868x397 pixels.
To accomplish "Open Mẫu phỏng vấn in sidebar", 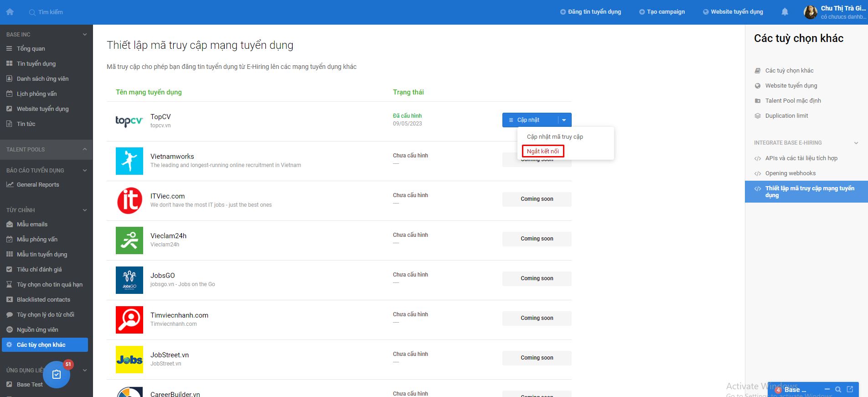I will [37, 239].
